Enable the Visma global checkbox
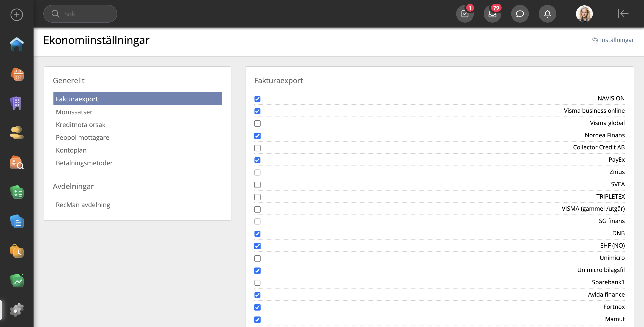 [x=257, y=123]
